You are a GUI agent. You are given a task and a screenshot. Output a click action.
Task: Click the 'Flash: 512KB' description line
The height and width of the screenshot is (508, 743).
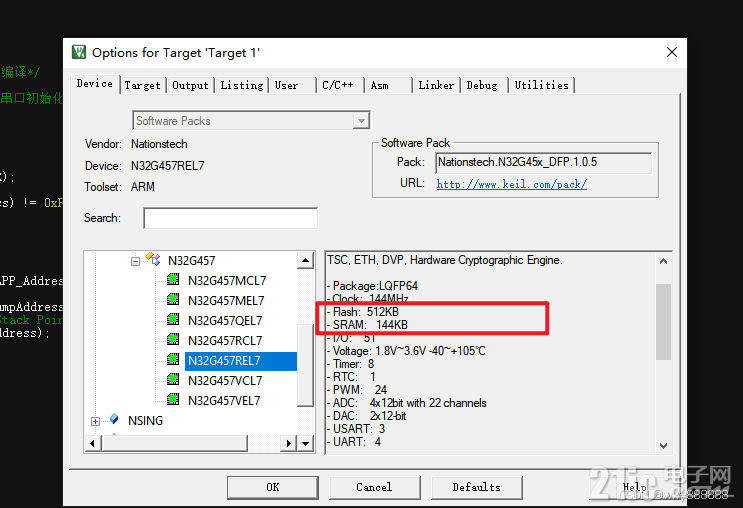click(x=363, y=312)
